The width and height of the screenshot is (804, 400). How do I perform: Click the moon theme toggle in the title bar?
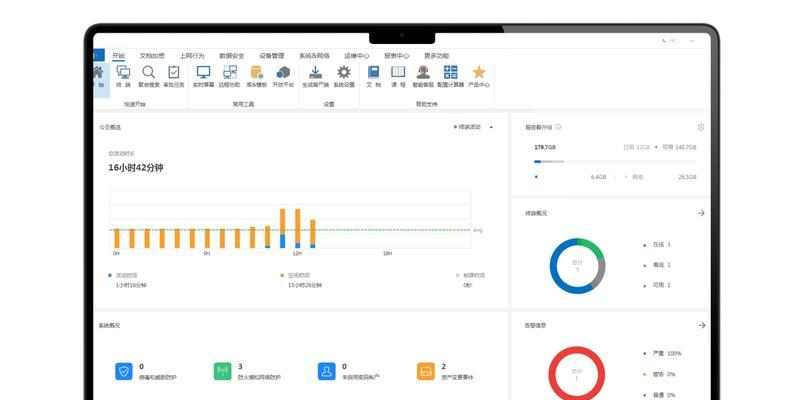pyautogui.click(x=665, y=41)
